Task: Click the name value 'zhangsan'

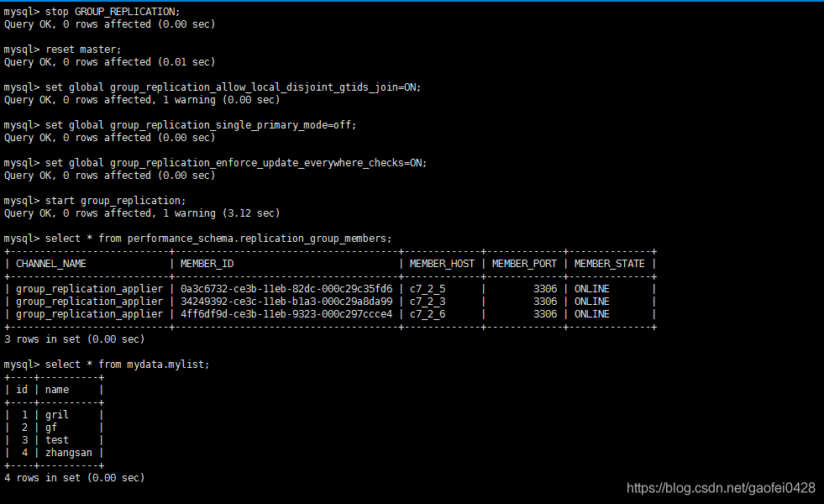Action: (x=68, y=453)
